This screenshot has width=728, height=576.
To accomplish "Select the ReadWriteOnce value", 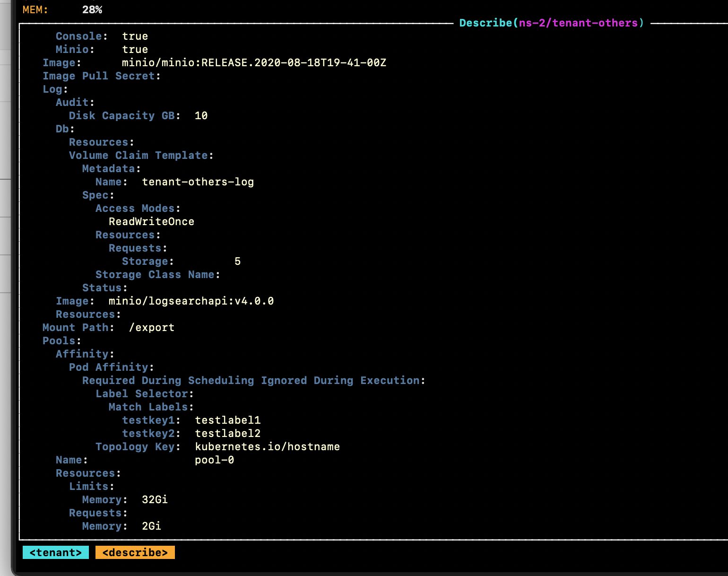I will (151, 221).
